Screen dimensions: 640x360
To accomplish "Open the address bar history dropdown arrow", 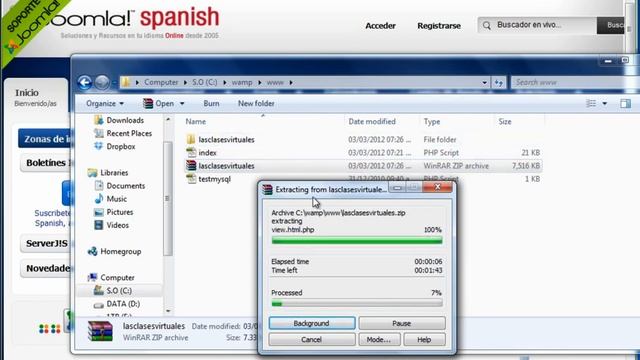I will point(484,82).
